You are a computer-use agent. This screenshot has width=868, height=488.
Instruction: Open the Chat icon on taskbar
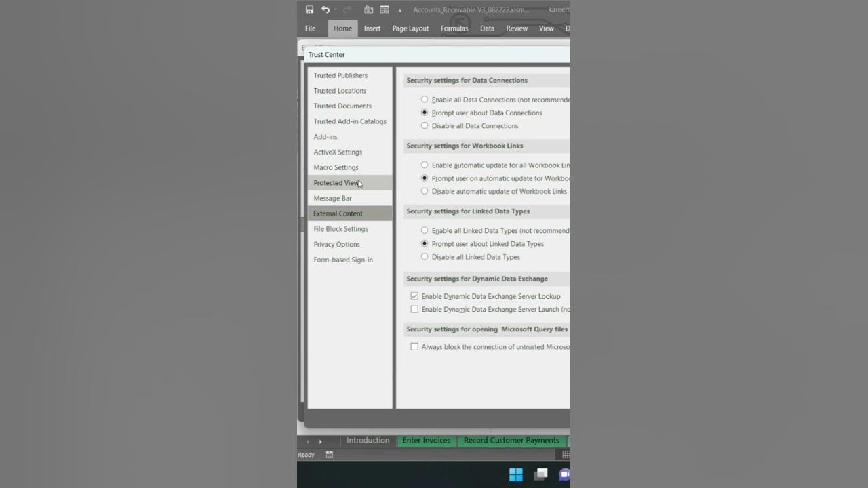click(564, 474)
